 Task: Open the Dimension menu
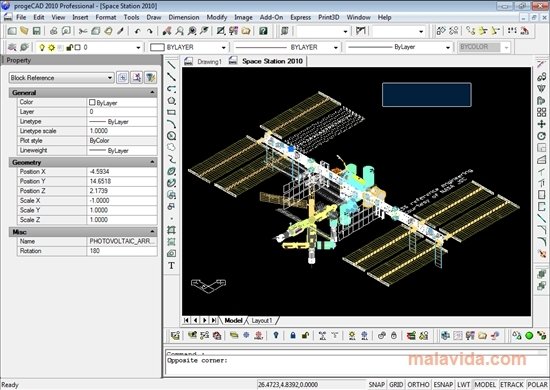tap(184, 17)
